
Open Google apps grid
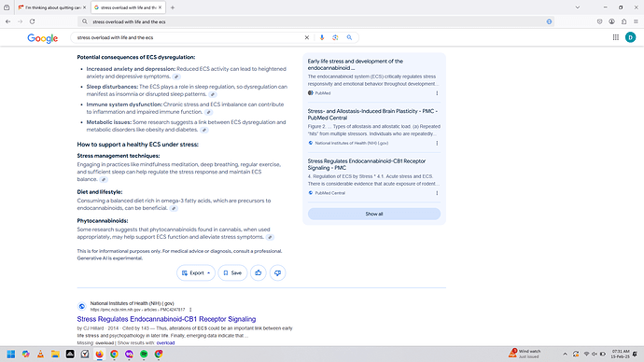[616, 37]
